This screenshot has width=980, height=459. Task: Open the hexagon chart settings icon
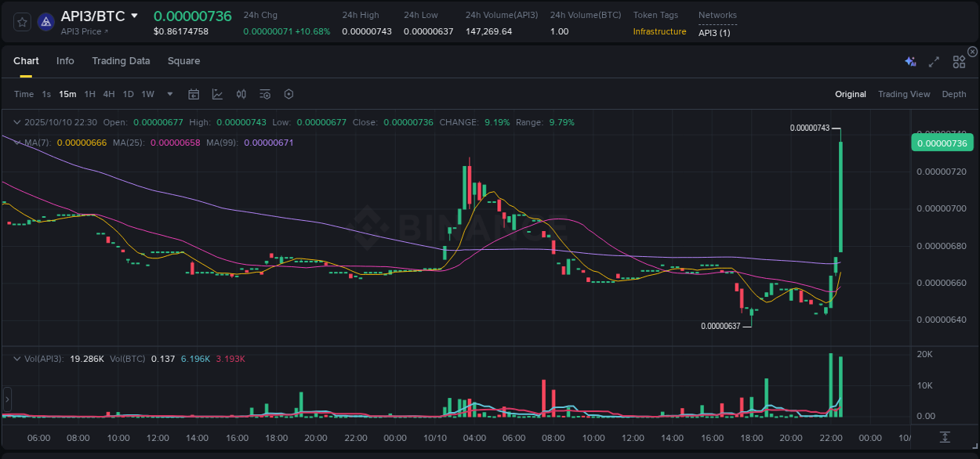point(289,94)
